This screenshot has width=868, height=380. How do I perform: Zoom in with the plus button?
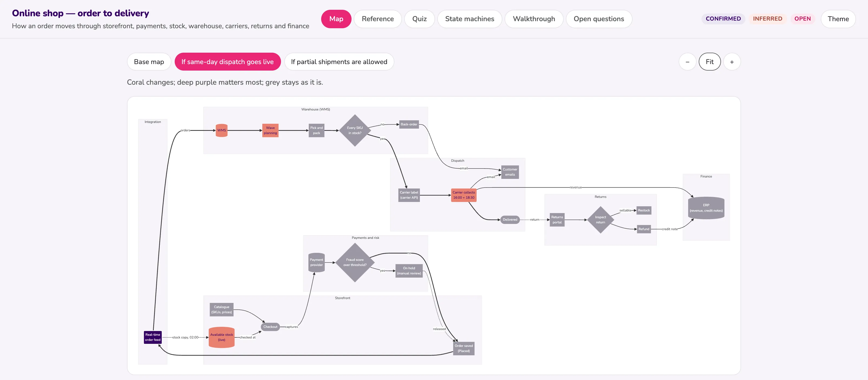pos(732,62)
